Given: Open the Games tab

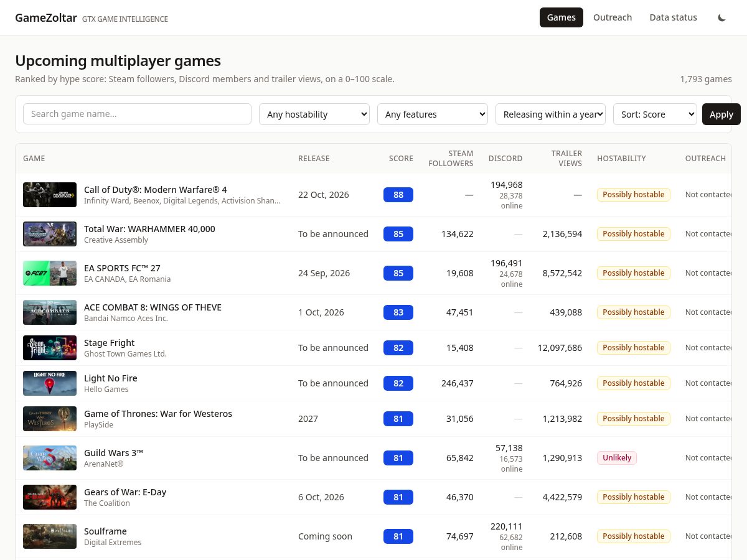Looking at the screenshot, I should 561,17.
